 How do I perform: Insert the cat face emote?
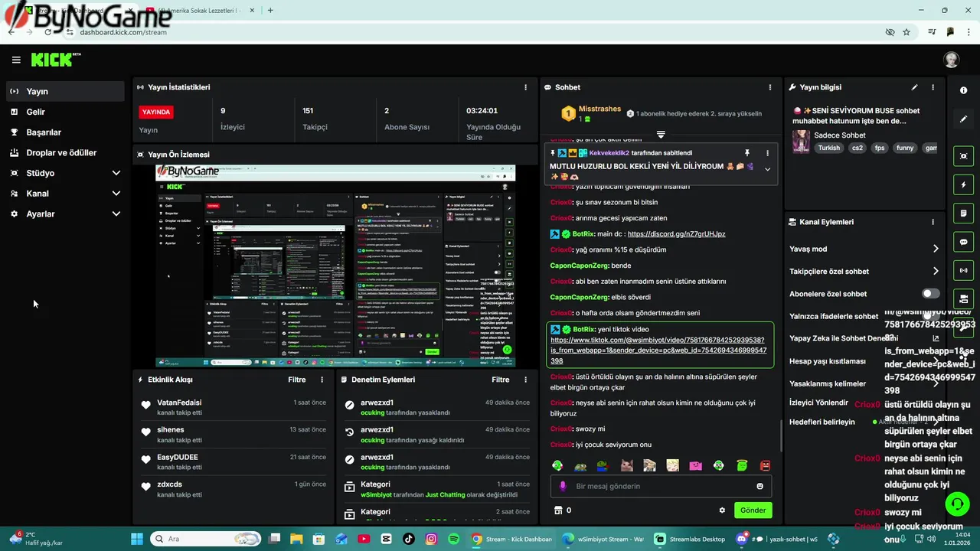tap(626, 465)
